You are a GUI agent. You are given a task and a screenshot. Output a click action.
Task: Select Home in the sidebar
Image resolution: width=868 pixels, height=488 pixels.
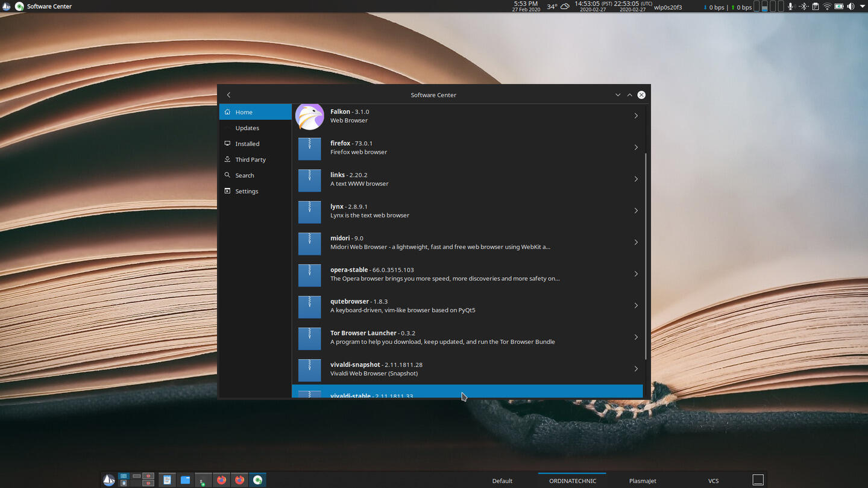[x=256, y=112]
